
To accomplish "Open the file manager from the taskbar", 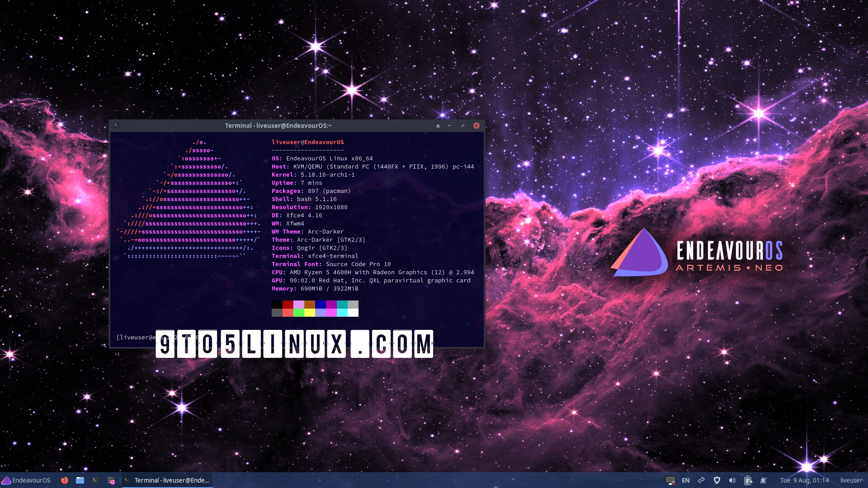I will 80,480.
